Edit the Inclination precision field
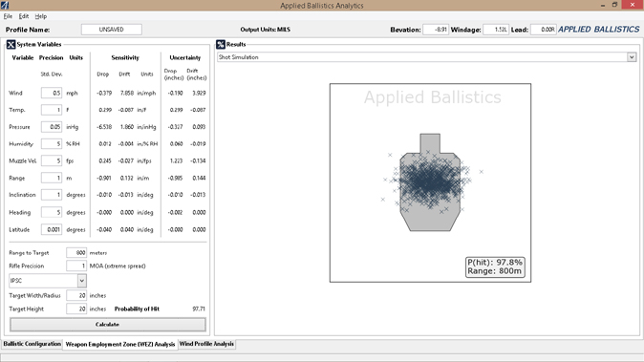The height and width of the screenshot is (362, 644). pos(52,195)
